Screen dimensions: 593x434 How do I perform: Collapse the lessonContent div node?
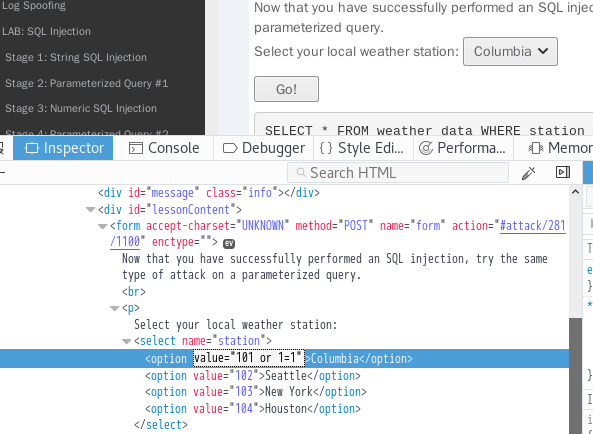point(90,210)
